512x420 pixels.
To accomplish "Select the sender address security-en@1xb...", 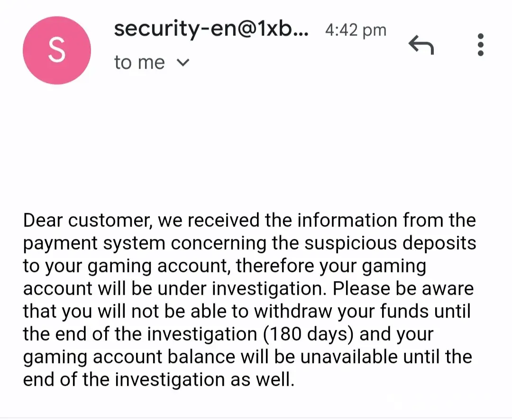I will (211, 29).
